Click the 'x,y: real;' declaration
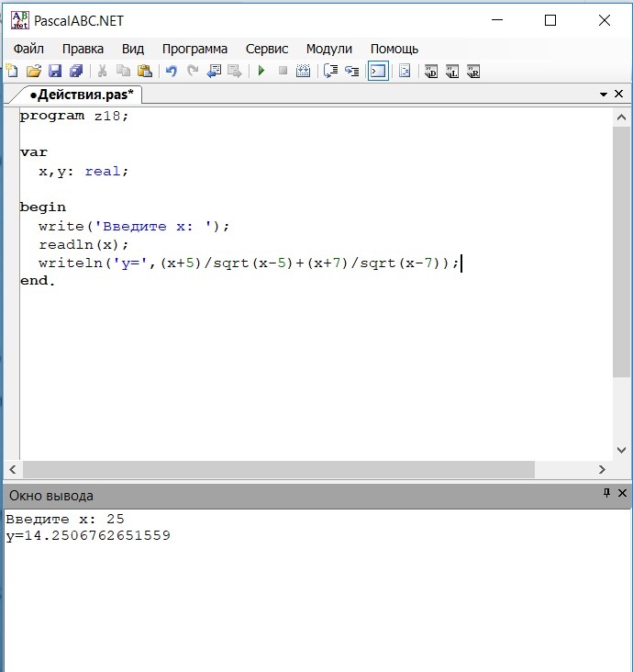633x672 pixels. point(83,172)
